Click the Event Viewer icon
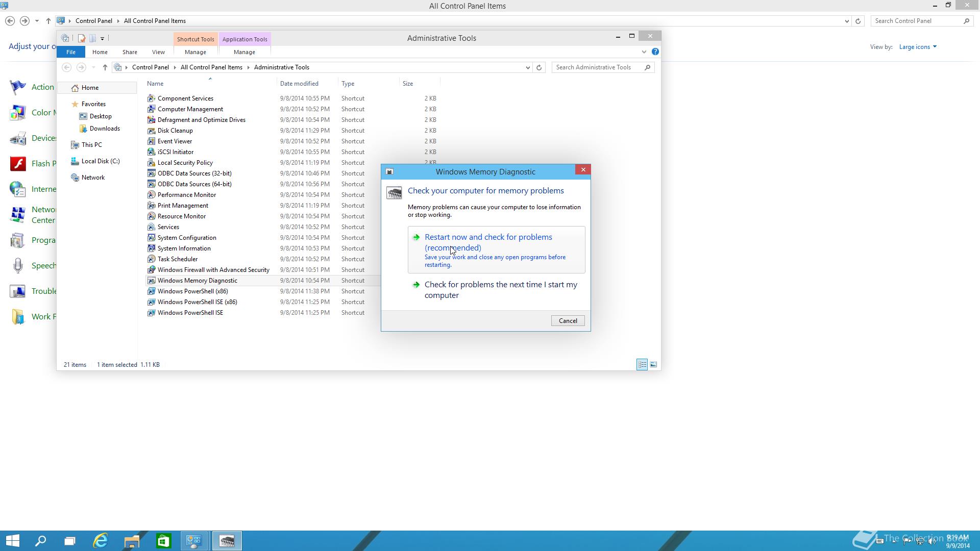This screenshot has height=551, width=980. [x=151, y=141]
